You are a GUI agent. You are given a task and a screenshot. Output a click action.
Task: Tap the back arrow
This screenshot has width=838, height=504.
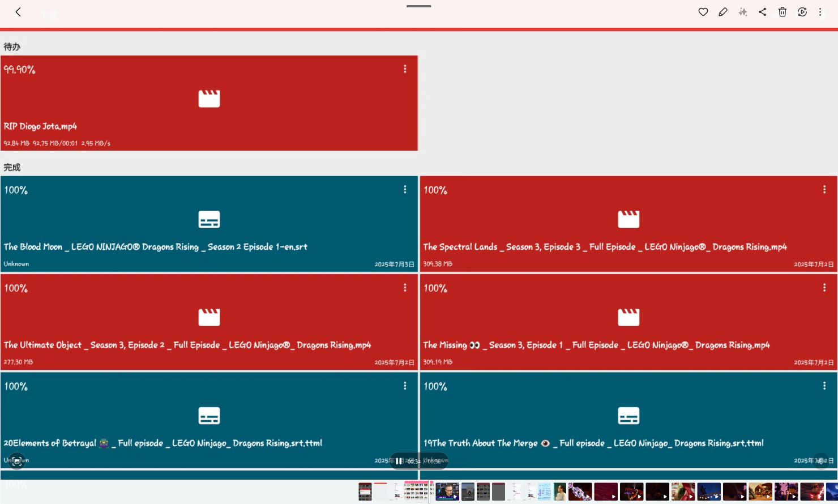tap(18, 12)
